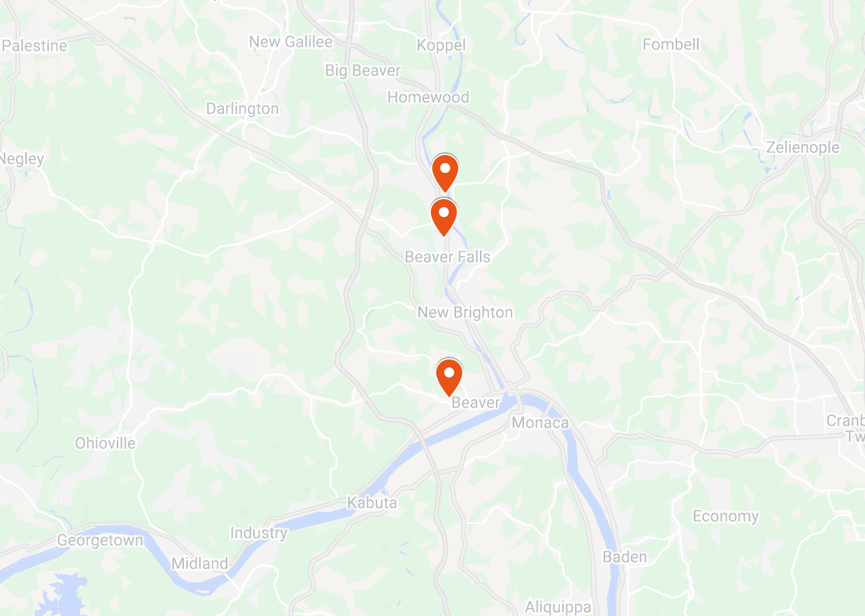
Task: Click the northernmost orange pin below Homewood
Action: pos(445,173)
